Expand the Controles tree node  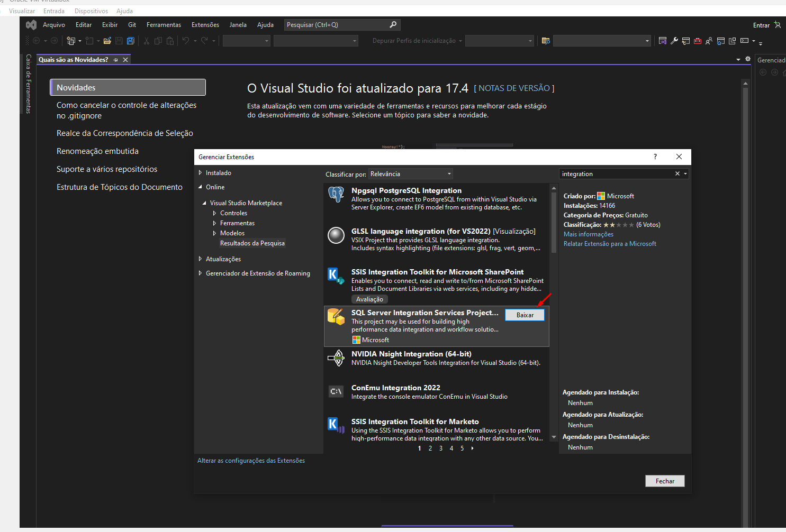tap(214, 213)
